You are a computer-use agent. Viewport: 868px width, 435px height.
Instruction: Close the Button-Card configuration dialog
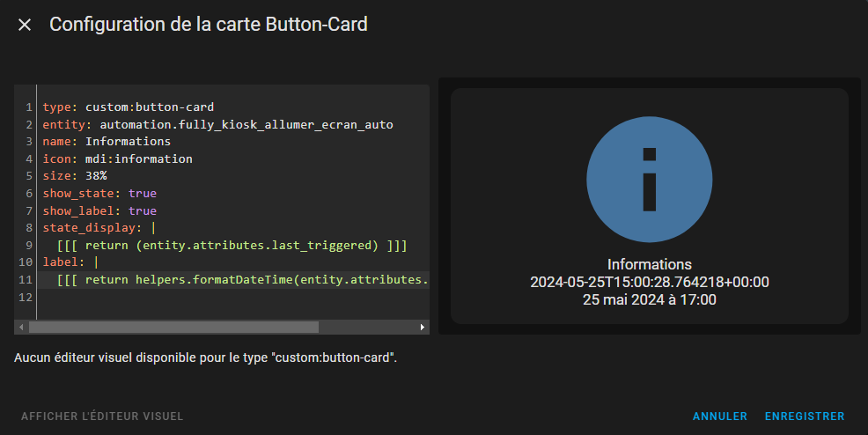click(25, 25)
